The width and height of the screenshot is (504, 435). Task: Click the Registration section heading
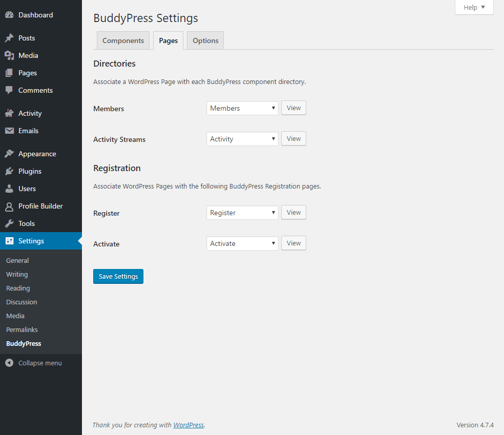point(117,168)
